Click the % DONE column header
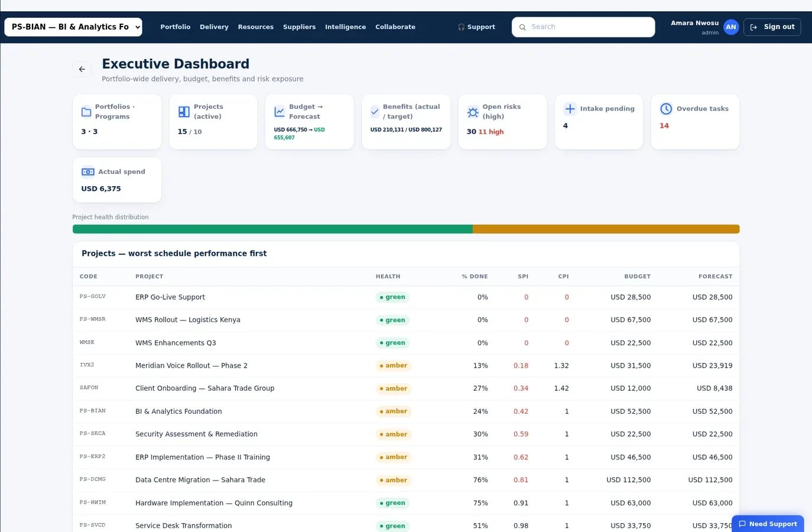The height and width of the screenshot is (532, 812). (475, 277)
